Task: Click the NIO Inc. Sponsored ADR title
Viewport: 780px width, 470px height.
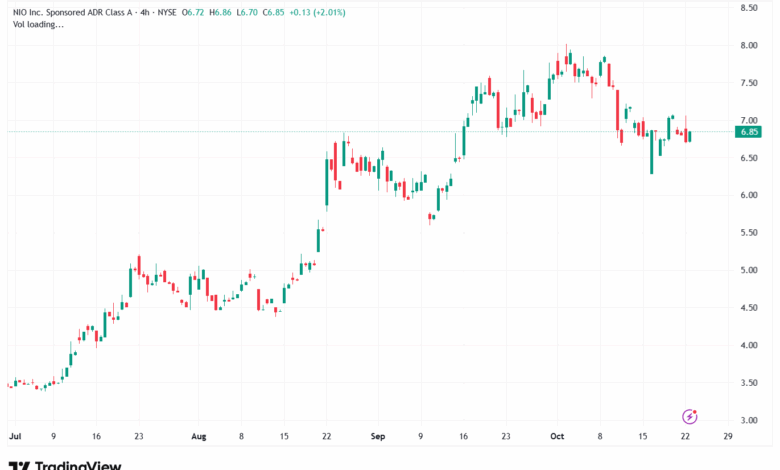Action: (x=72, y=12)
